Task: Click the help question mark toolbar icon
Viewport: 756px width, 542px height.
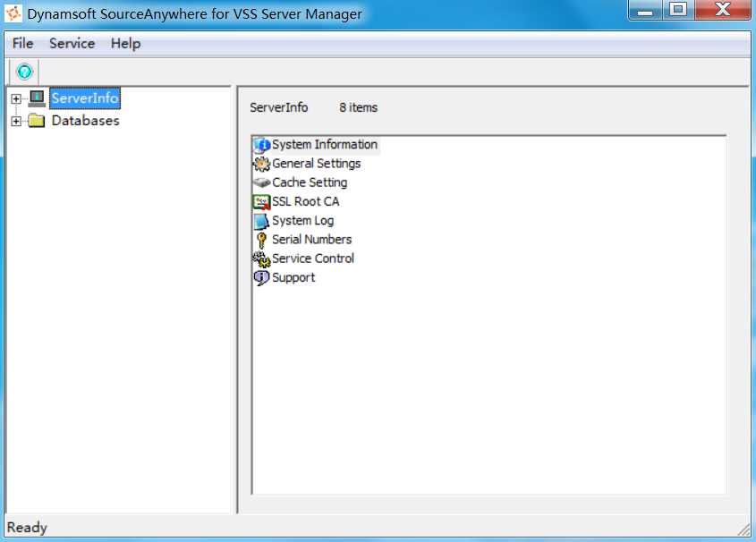Action: (x=24, y=72)
